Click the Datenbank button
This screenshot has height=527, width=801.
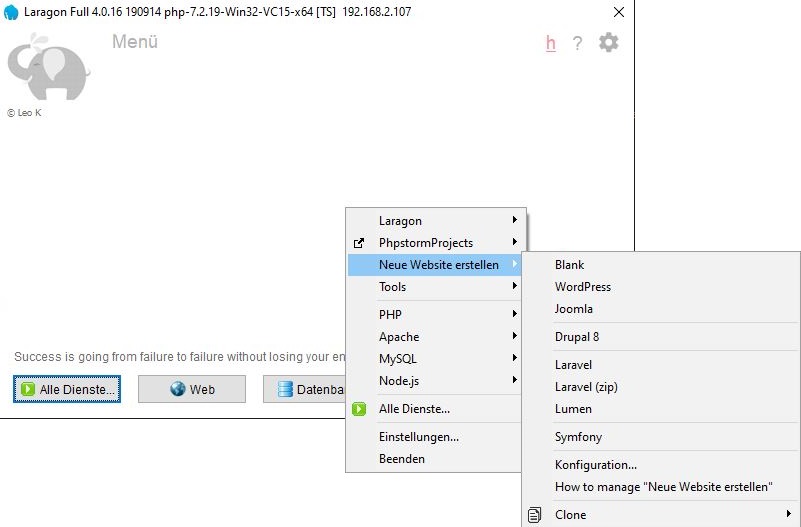[304, 389]
